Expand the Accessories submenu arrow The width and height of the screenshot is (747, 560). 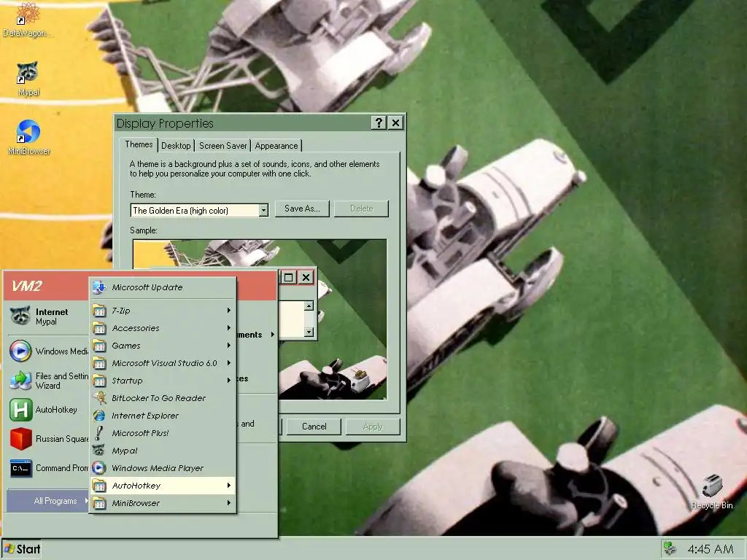click(x=228, y=328)
